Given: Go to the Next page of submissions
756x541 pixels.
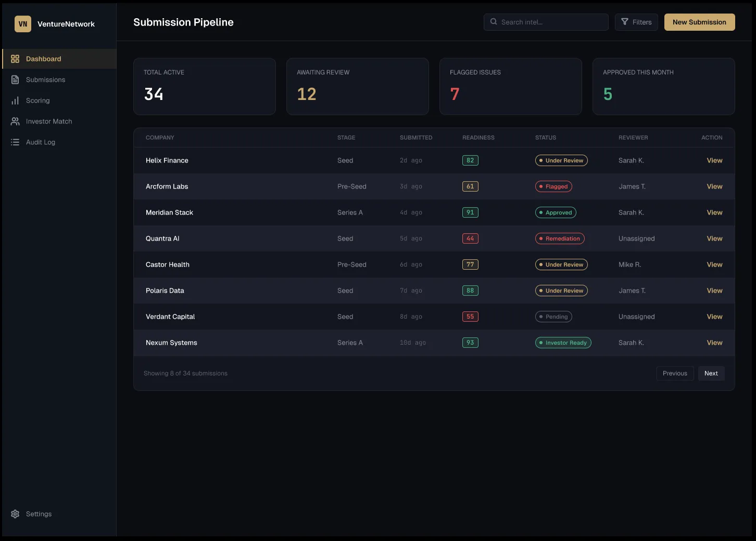Looking at the screenshot, I should (711, 373).
